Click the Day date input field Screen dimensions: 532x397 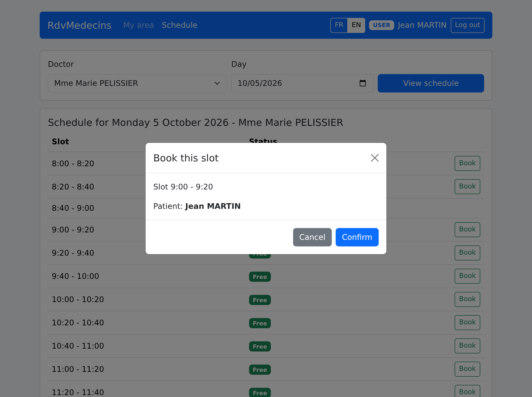coord(302,83)
